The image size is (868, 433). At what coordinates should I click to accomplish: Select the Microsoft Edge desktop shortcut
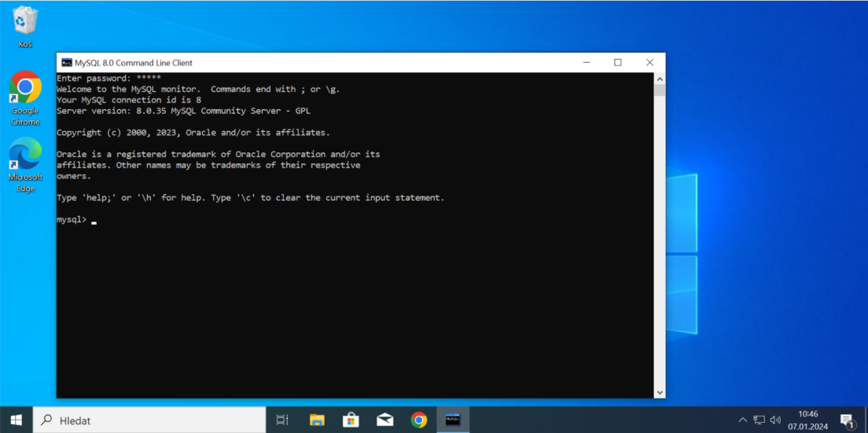click(25, 165)
